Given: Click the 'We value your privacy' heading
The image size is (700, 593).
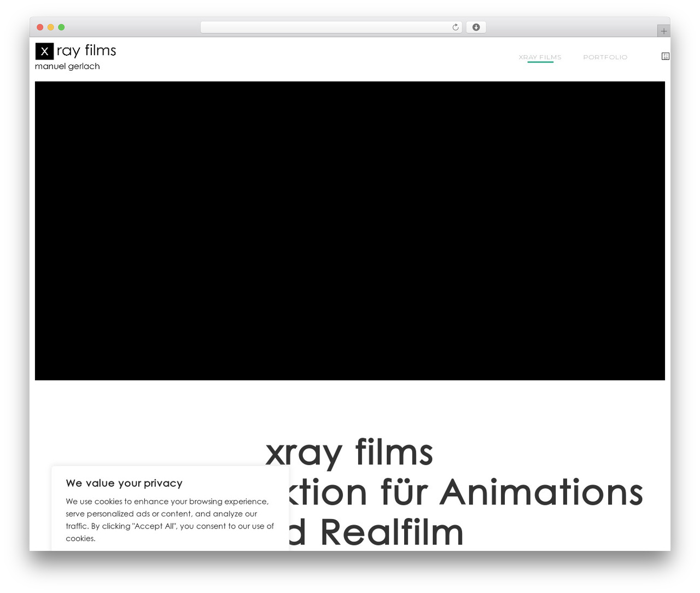Looking at the screenshot, I should point(124,483).
